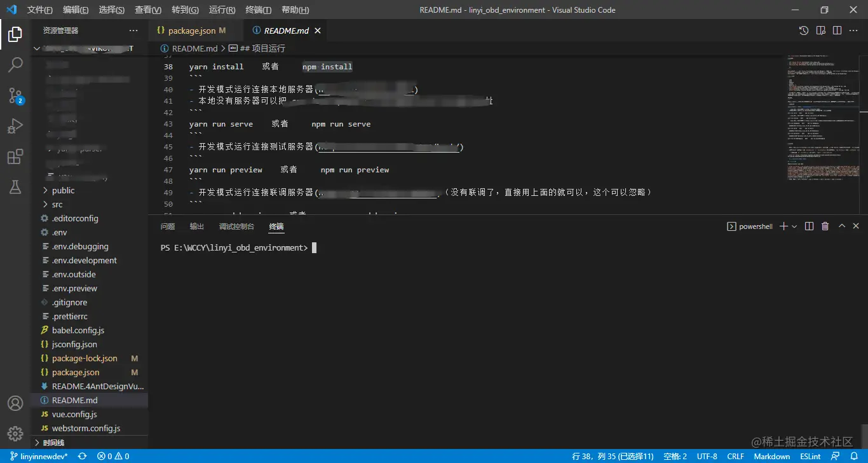The height and width of the screenshot is (463, 868).
Task: Open babel.config.js in explorer
Action: 89,330
